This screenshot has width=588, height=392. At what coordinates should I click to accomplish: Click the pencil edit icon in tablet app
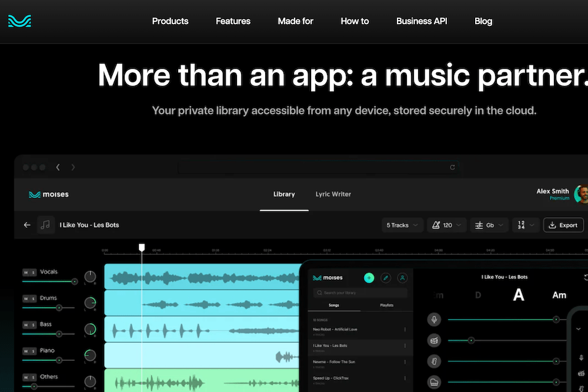[386, 278]
